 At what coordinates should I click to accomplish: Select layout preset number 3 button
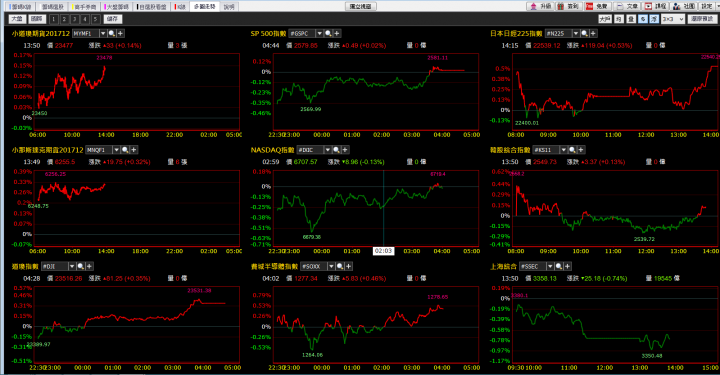[x=74, y=19]
